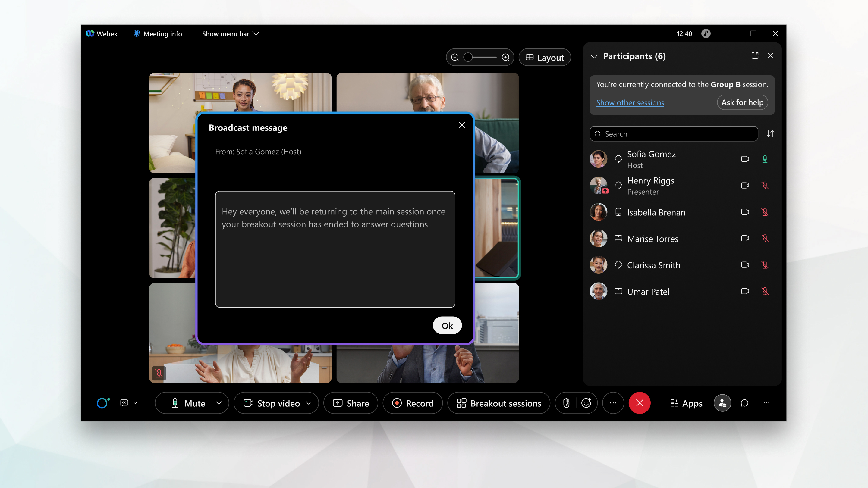Click Show other sessions link

[630, 102]
